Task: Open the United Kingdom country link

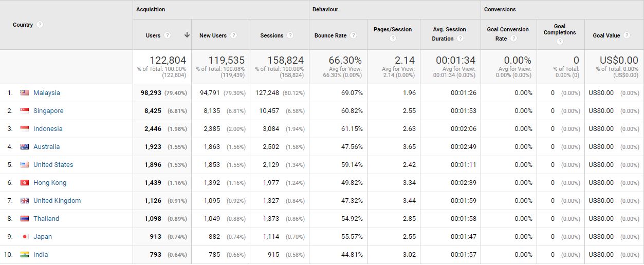Action: 57,201
